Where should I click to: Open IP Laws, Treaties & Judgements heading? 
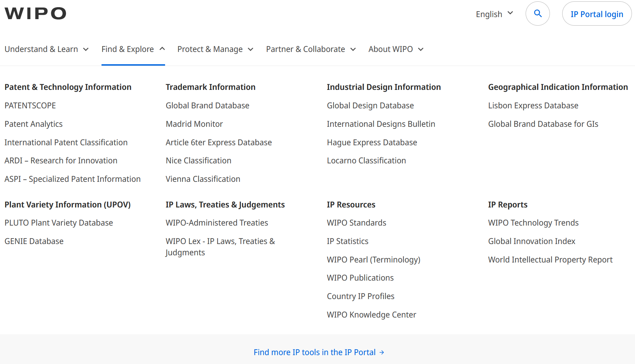[x=225, y=205]
